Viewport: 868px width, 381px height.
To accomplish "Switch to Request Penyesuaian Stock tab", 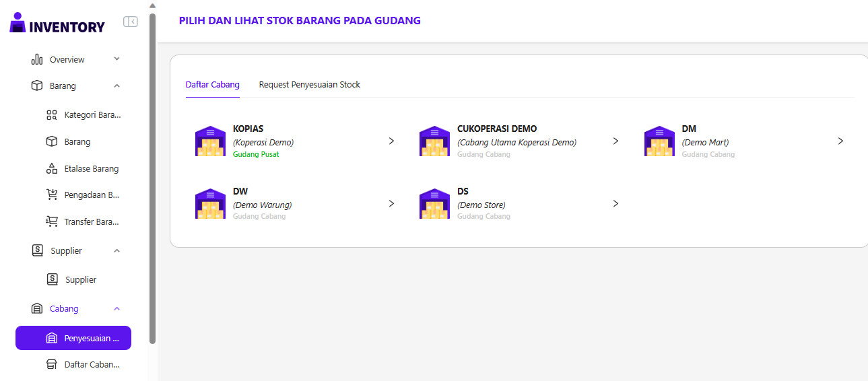I will 310,85.
